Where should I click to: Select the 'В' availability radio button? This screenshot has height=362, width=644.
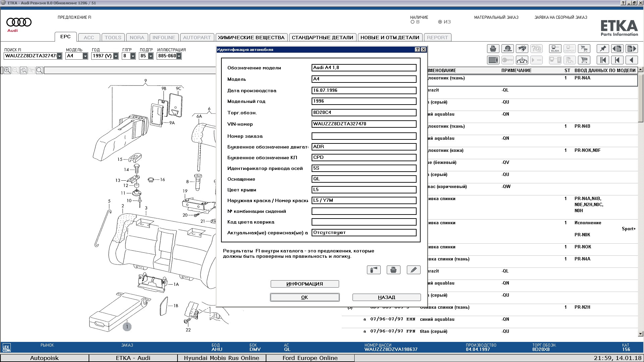pos(413,22)
